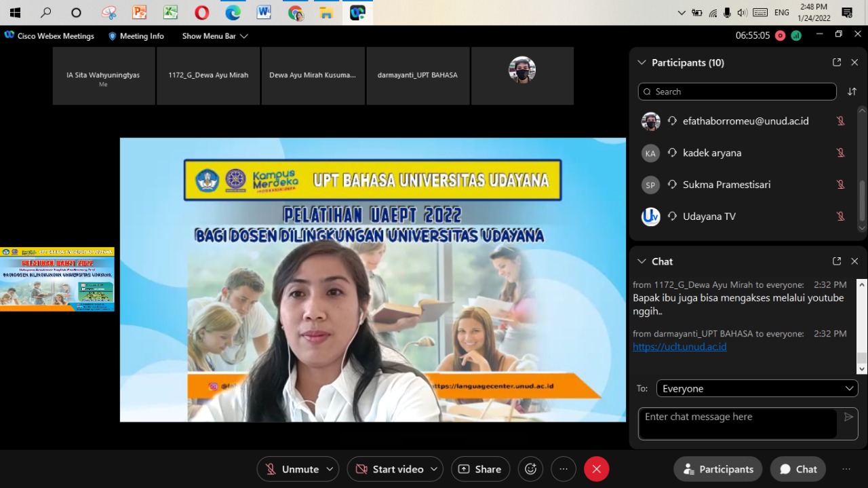Open the reactions smiley button
The height and width of the screenshot is (488, 868).
coord(530,469)
